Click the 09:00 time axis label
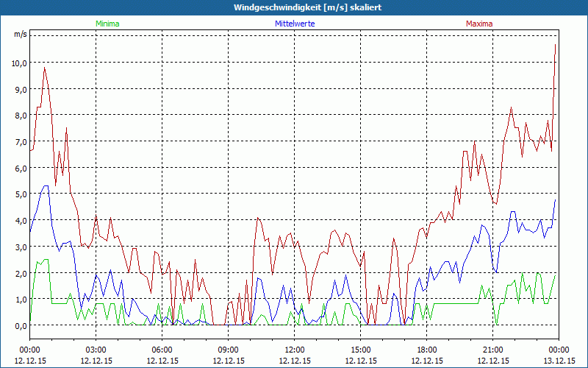 point(229,350)
